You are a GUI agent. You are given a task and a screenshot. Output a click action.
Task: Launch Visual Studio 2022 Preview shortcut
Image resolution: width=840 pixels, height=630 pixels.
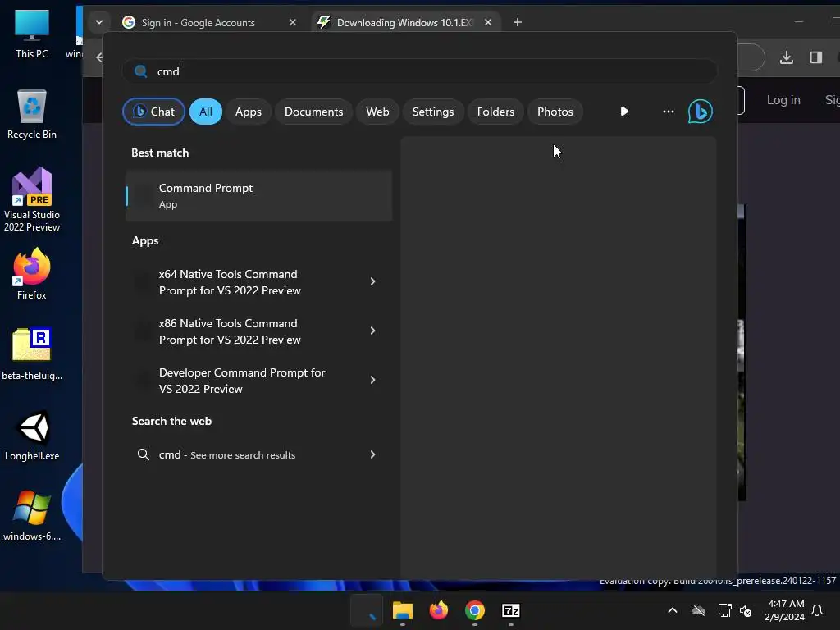pyautogui.click(x=32, y=200)
